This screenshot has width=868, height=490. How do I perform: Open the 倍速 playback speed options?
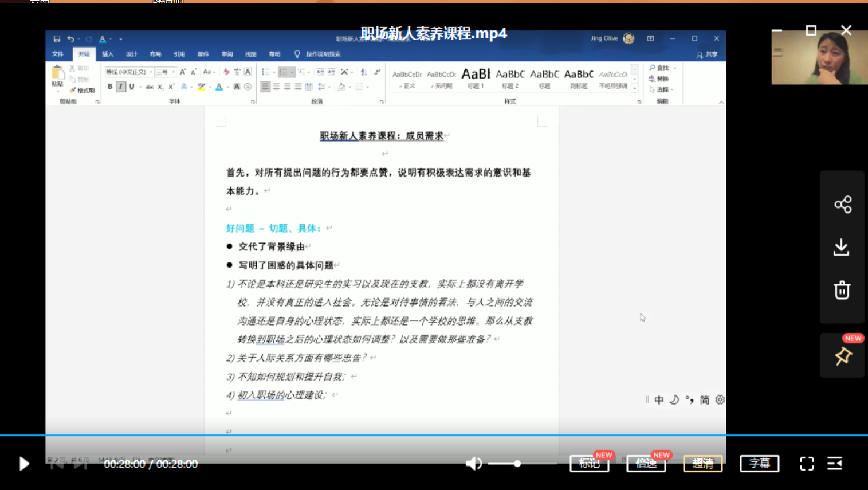[x=646, y=464]
